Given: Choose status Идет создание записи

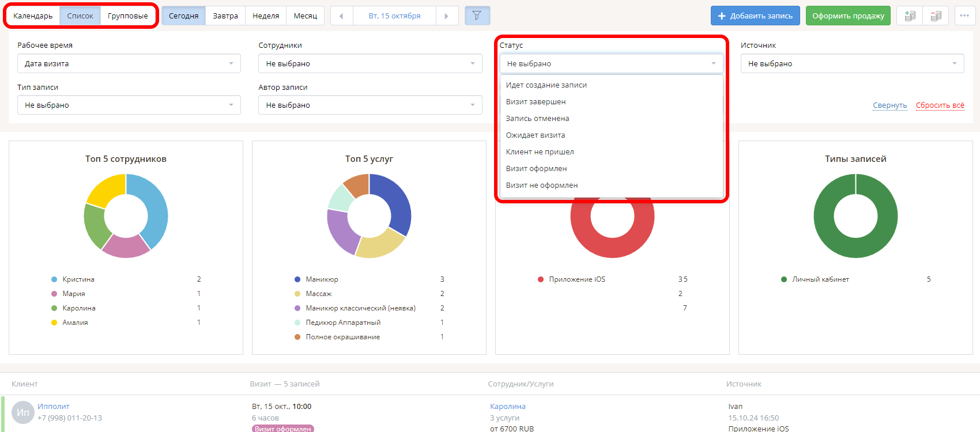Looking at the screenshot, I should pyautogui.click(x=612, y=85).
